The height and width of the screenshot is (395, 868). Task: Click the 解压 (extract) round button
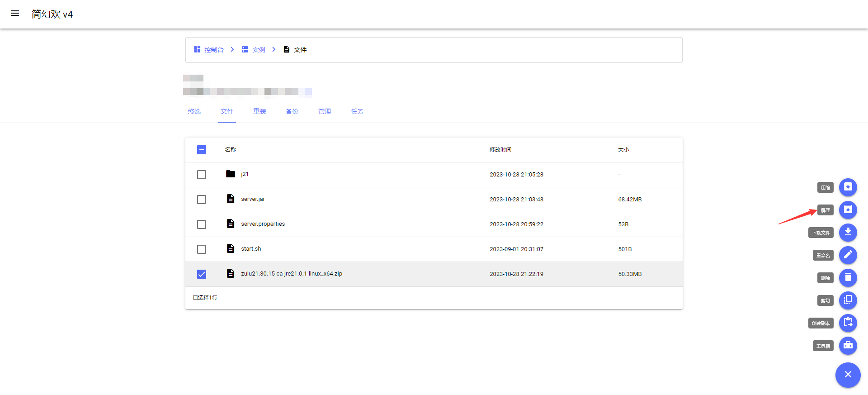848,210
